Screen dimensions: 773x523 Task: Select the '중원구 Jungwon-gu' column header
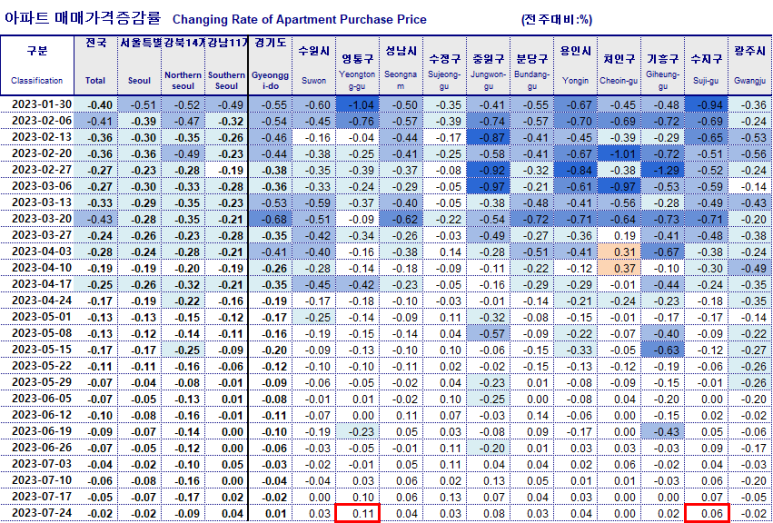488,65
